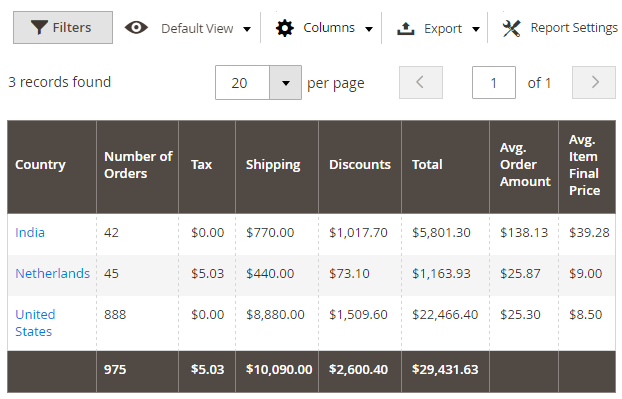Screen dimensions: 622x399
Task: Open the Netherlands country link
Action: (x=52, y=273)
